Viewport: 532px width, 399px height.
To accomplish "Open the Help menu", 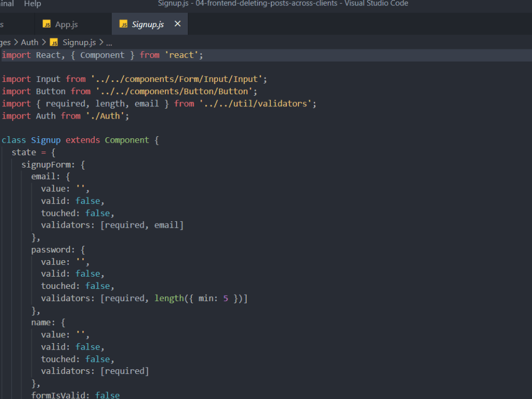I will pos(32,4).
